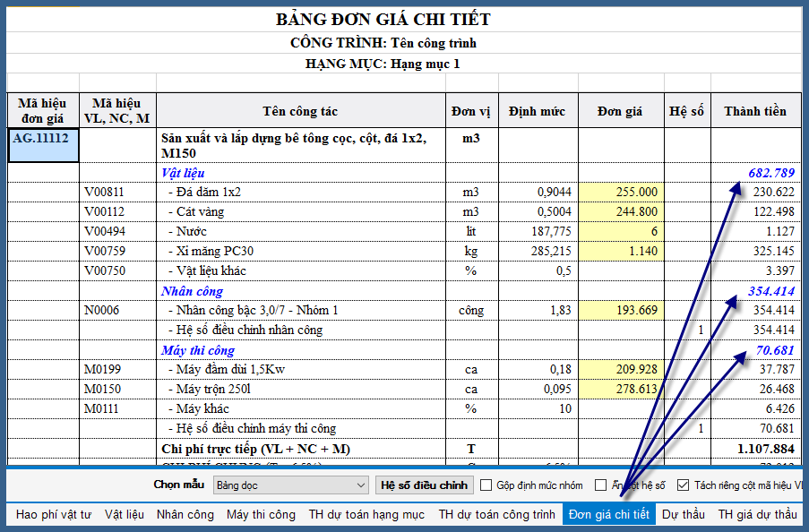The width and height of the screenshot is (809, 532).
Task: Click the Thành tiền column header
Action: pos(754,111)
